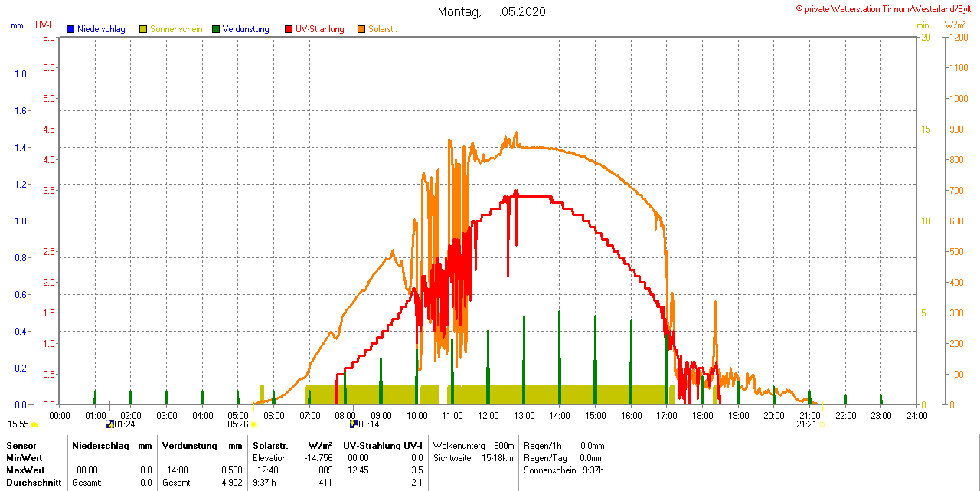Click the 9:37 h Solarstr. duration
The height and width of the screenshot is (491, 980).
pyautogui.click(x=265, y=483)
